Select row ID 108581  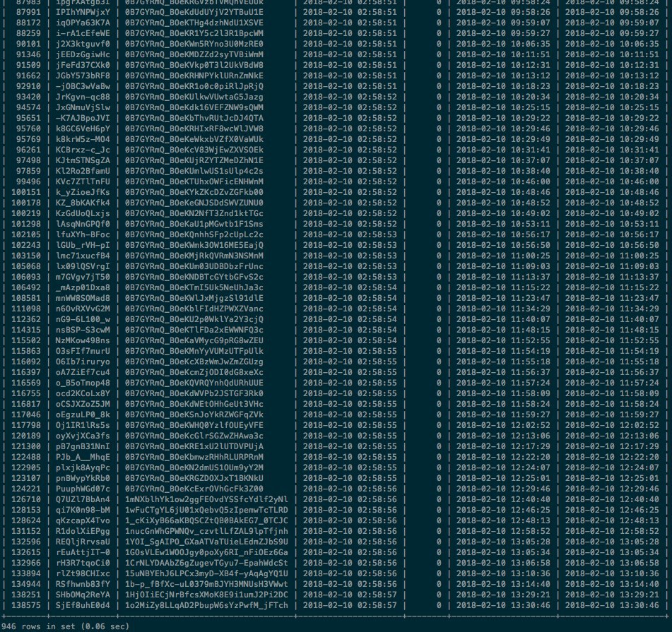pos(25,299)
